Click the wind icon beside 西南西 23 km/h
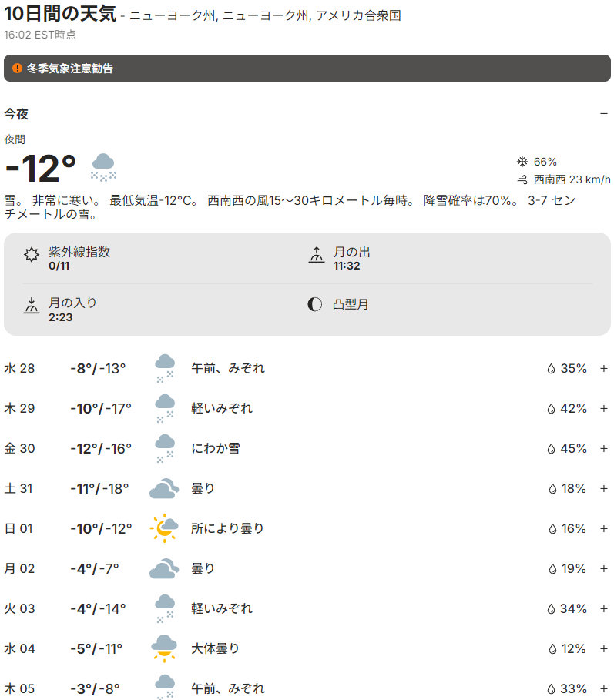 coord(522,179)
